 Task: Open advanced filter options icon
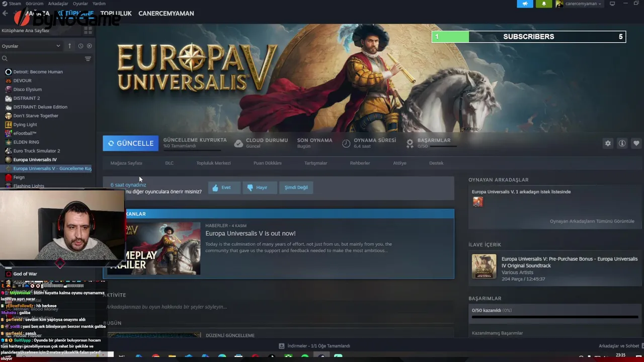click(88, 59)
